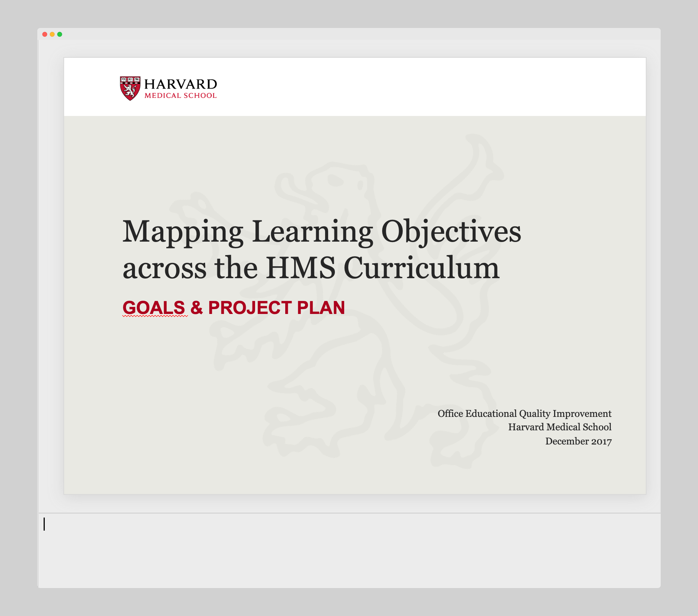Image resolution: width=698 pixels, height=616 pixels.
Task: Click the 'December 2017' date text
Action: click(x=578, y=441)
